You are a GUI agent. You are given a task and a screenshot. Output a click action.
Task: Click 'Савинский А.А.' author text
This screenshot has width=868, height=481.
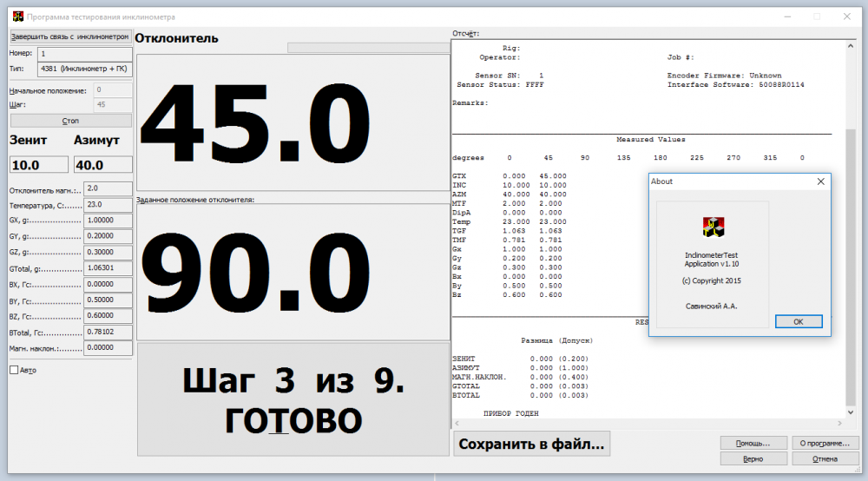pos(712,306)
